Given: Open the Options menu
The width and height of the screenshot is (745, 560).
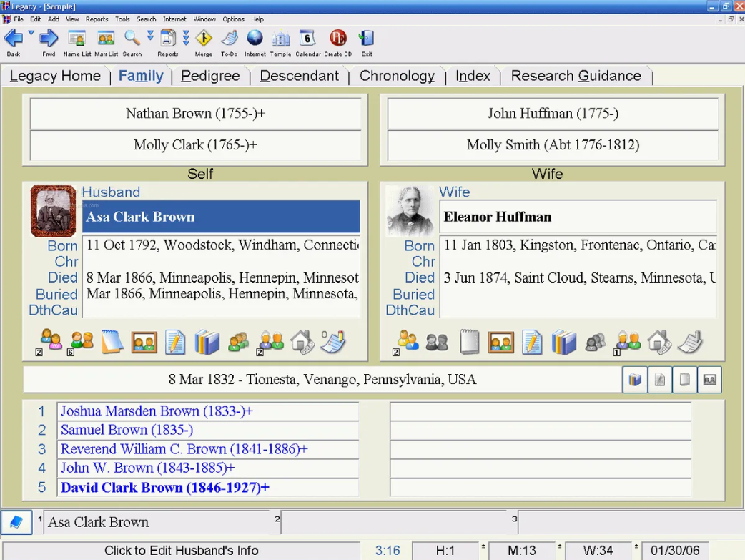Looking at the screenshot, I should coord(233,19).
